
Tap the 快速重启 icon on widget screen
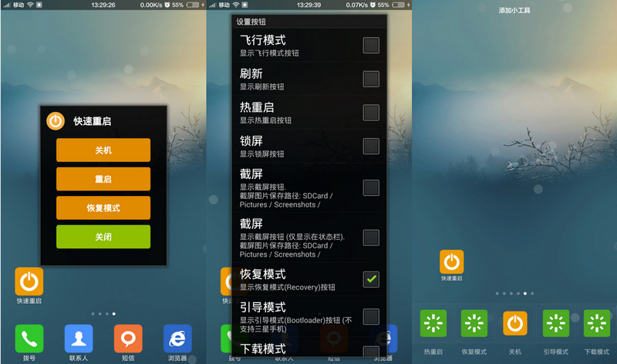pyautogui.click(x=452, y=261)
